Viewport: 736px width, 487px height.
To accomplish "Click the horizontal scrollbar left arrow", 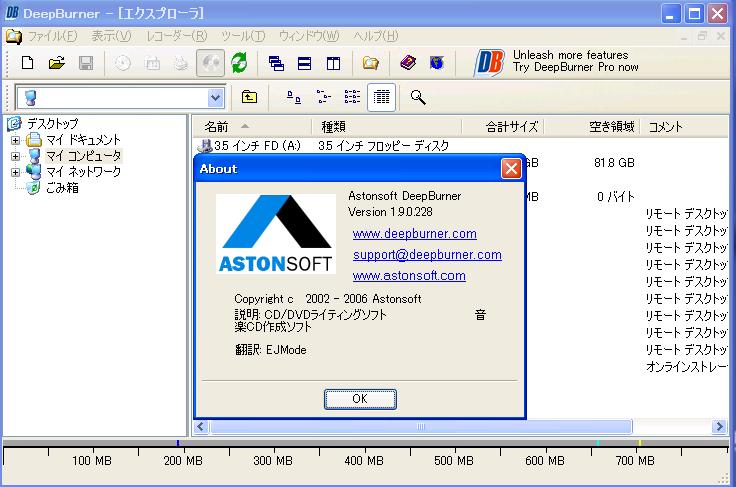I will coord(201,426).
